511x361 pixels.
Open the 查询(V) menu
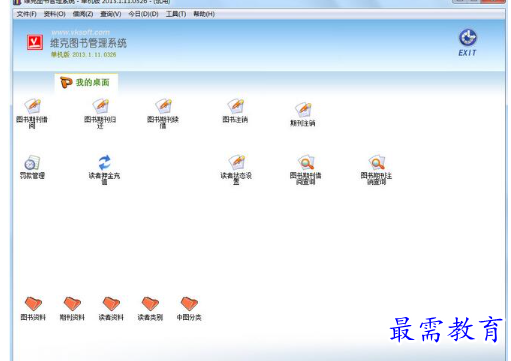click(111, 14)
